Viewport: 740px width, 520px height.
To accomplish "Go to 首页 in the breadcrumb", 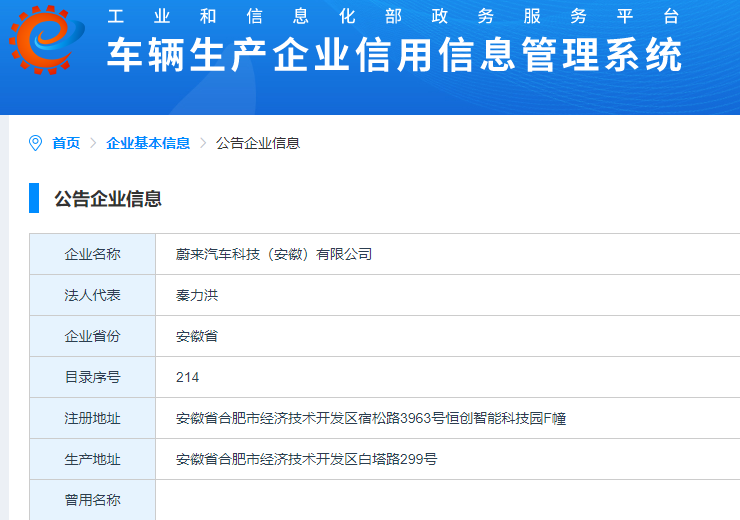I will pyautogui.click(x=66, y=143).
